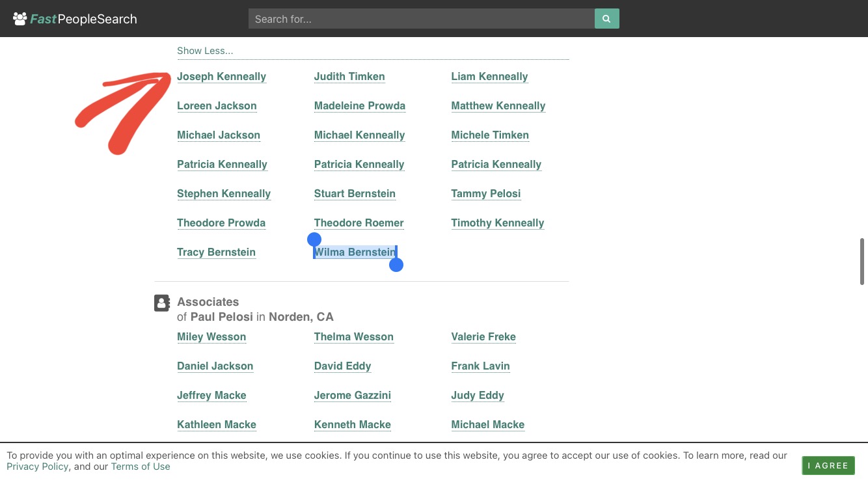Select the Jerome Gazzini link
This screenshot has width=868, height=488.
(353, 396)
